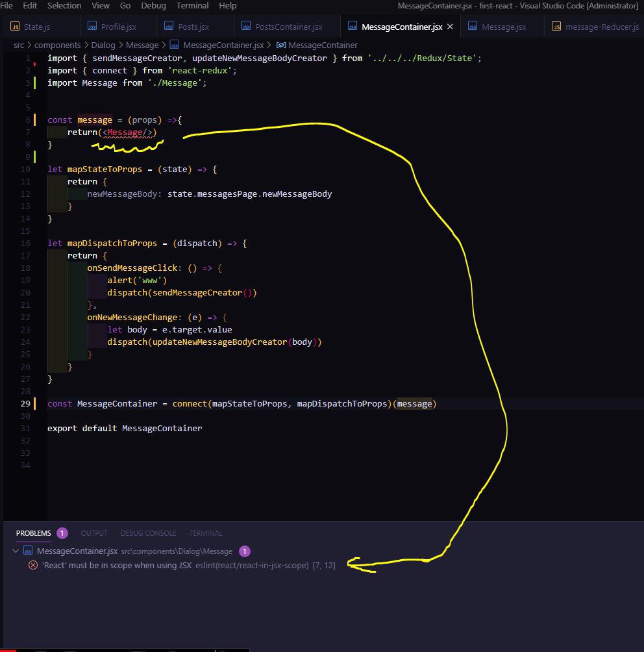Click the PROBLEMS count badge
Image resolution: width=644 pixels, height=652 pixels.
62,533
